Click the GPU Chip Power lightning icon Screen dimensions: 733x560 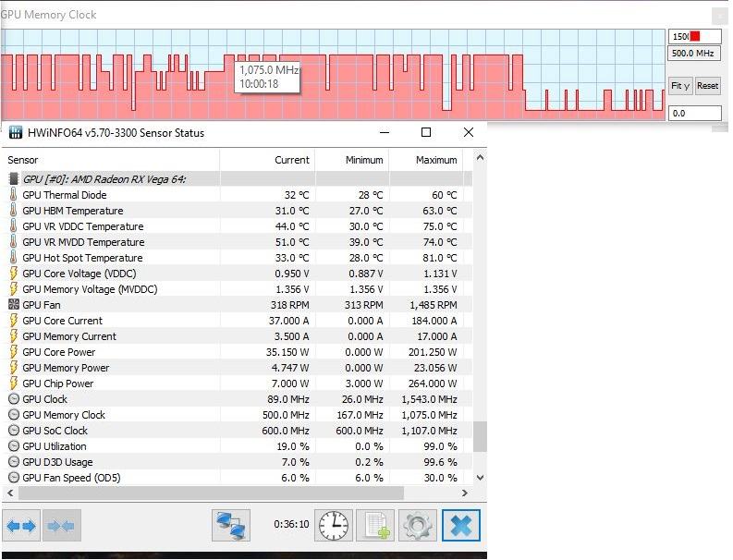[x=14, y=383]
